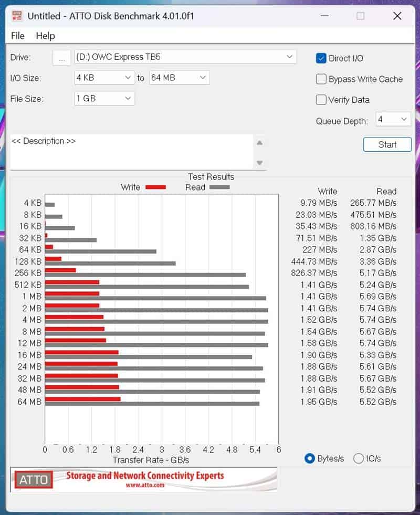Viewport: 420px width, 515px height.
Task: Expand the minimum I/O Size 4 KB dropdown
Action: pyautogui.click(x=104, y=78)
